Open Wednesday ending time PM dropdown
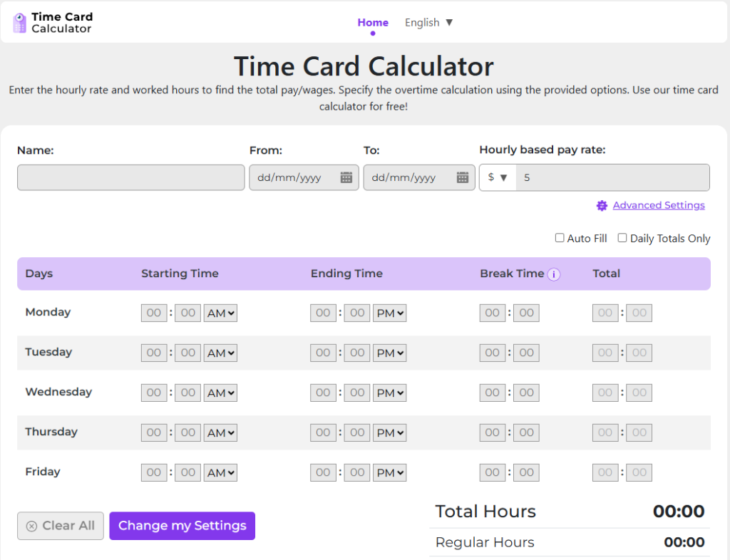730x560 pixels. [x=390, y=393]
